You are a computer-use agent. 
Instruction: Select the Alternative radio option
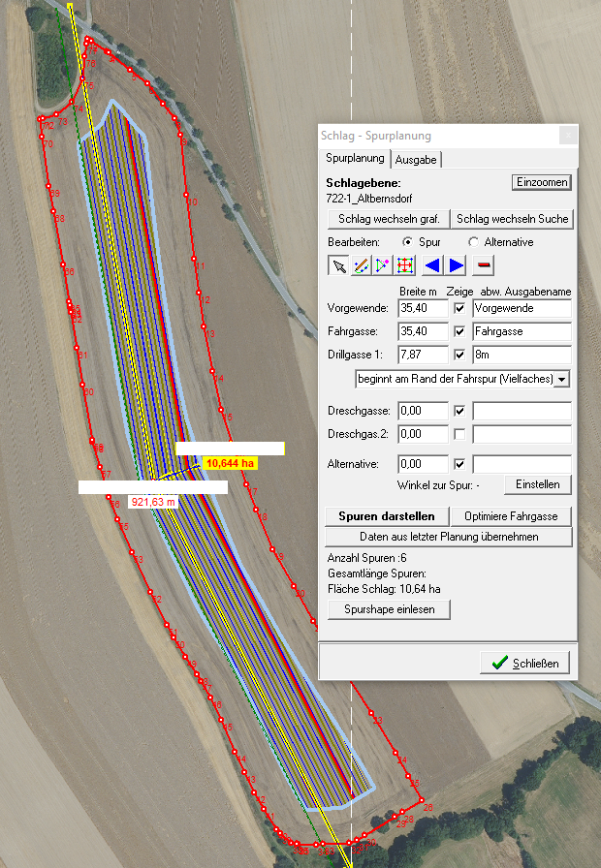pos(473,241)
